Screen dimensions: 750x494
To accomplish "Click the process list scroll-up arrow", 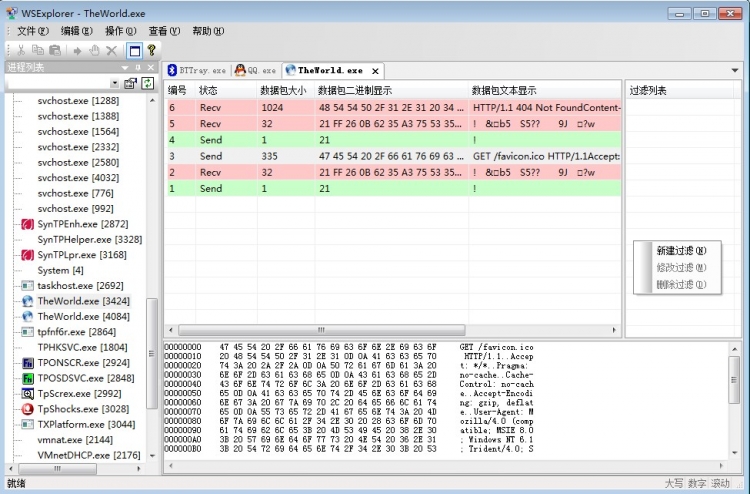I will [x=152, y=100].
